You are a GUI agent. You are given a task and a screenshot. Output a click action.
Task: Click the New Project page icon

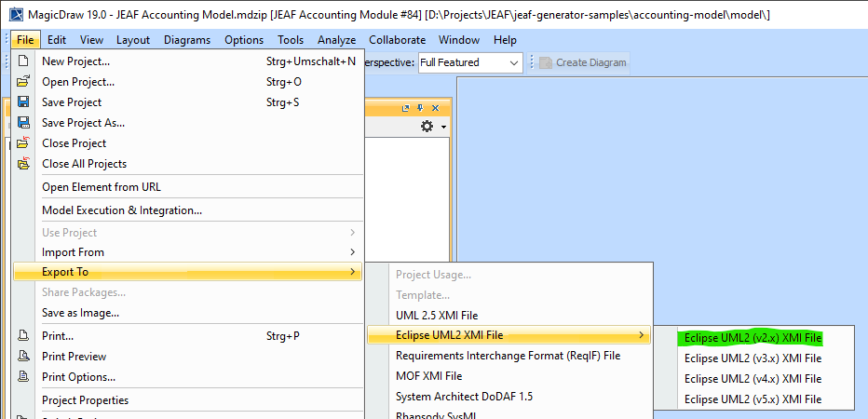click(22, 61)
